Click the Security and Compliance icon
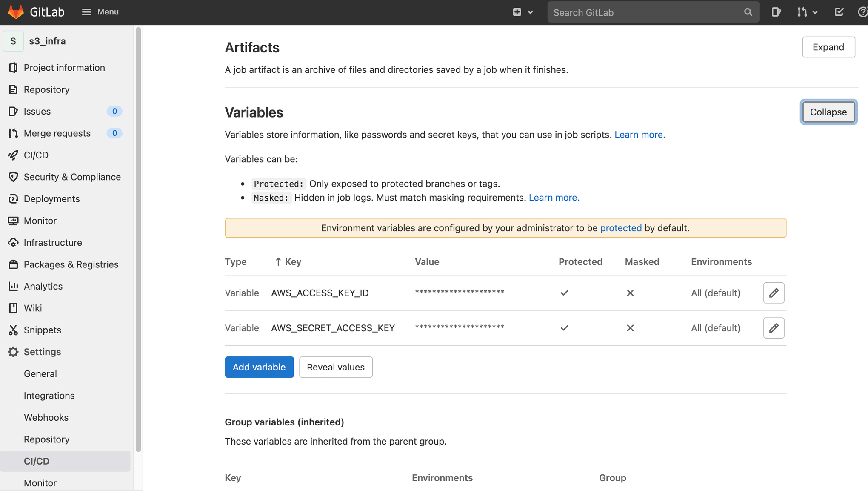The width and height of the screenshot is (868, 491). point(12,177)
